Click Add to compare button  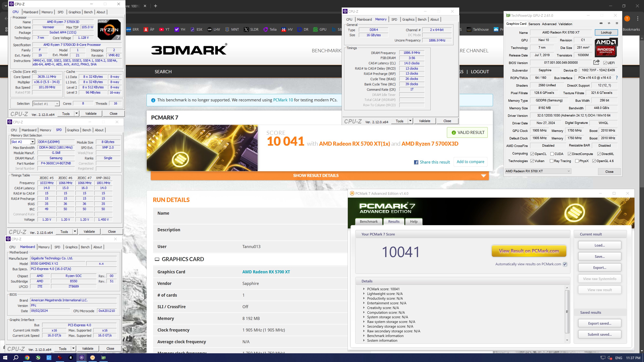470,162
